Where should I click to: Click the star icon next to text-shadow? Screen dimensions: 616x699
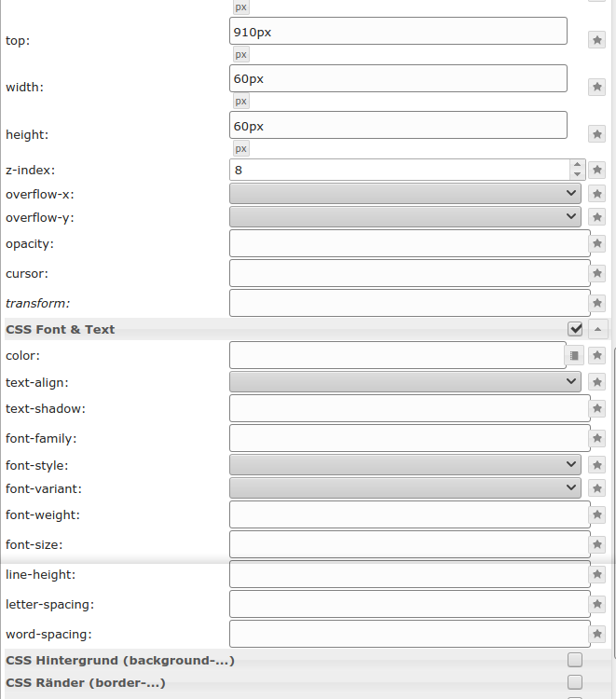coord(597,408)
